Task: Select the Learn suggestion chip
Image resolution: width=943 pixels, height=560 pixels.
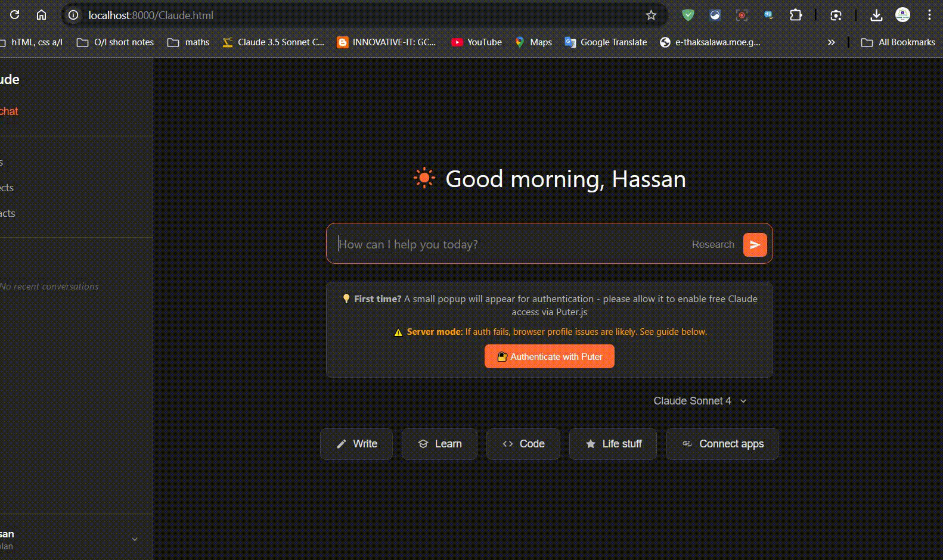Action: tap(439, 444)
